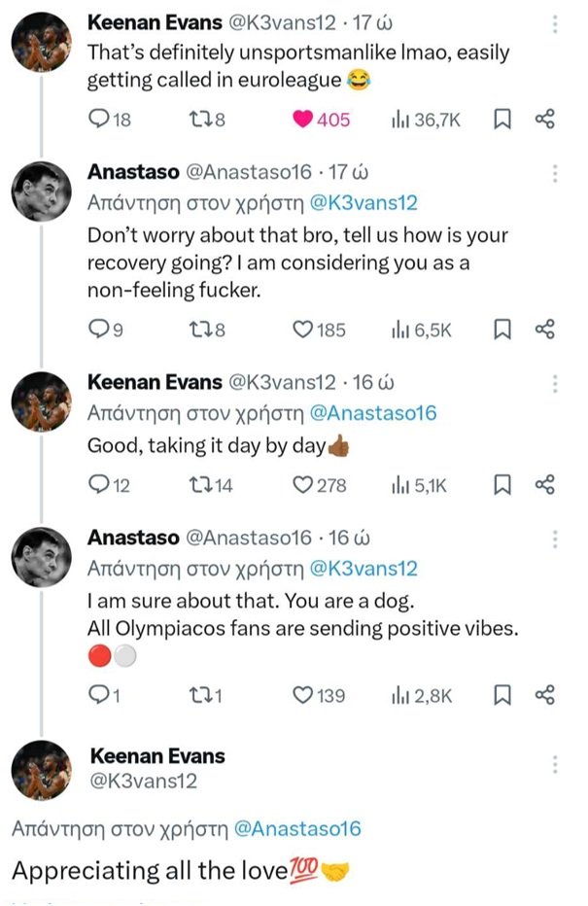588x906 pixels.
Task: Reply to Anastaso's recovery question tweet
Action: (x=99, y=331)
